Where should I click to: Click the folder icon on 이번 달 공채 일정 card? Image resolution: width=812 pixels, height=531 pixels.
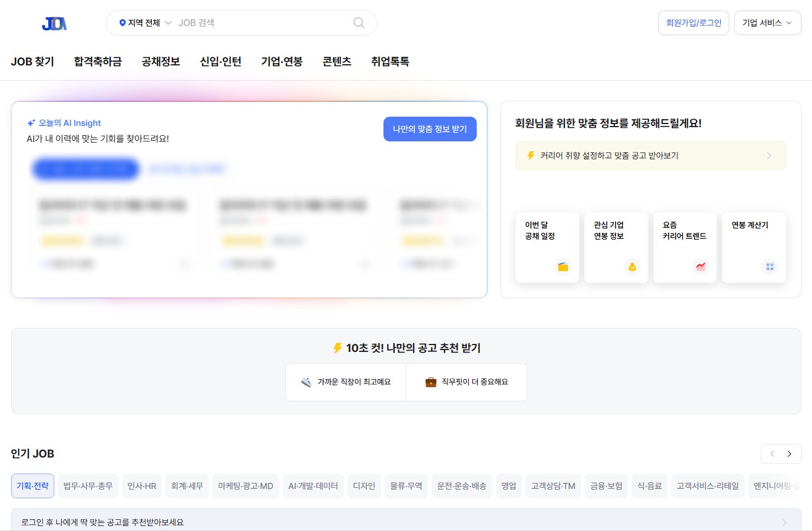[x=562, y=267]
